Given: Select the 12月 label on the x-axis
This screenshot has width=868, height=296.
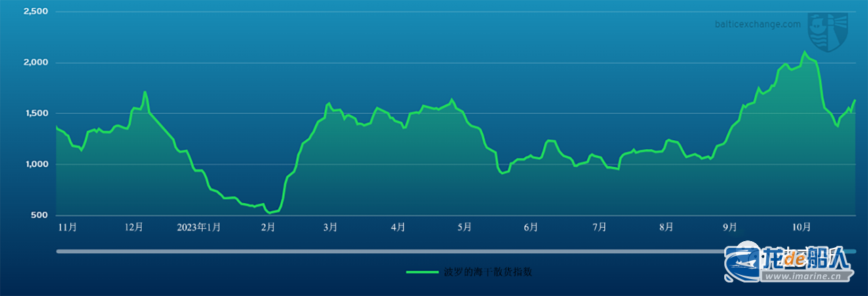Looking at the screenshot, I should point(134,228).
